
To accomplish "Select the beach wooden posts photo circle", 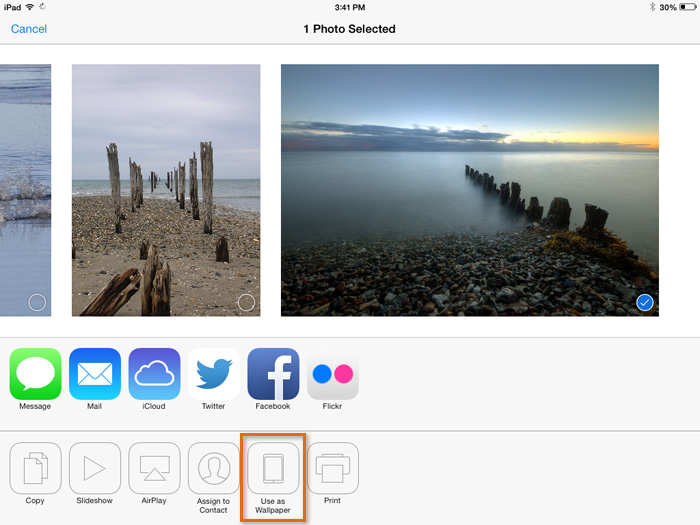I will coord(246,303).
